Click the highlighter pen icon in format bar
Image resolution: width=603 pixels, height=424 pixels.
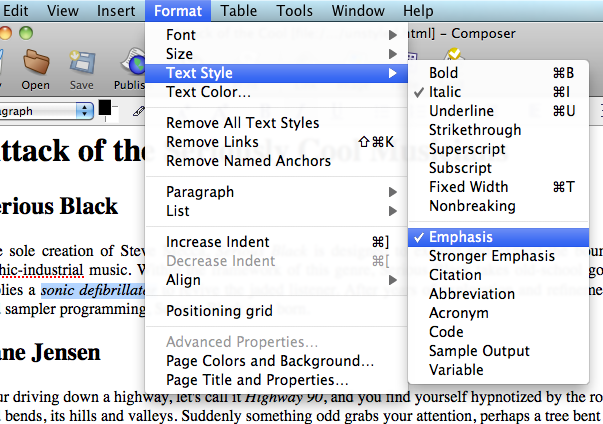138,110
